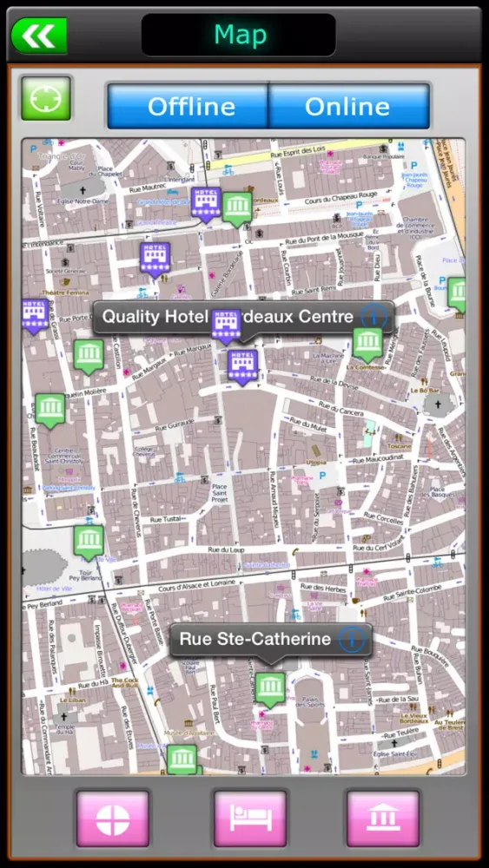Open info for Quality Hotel Bordeaux Centre

coord(373,317)
